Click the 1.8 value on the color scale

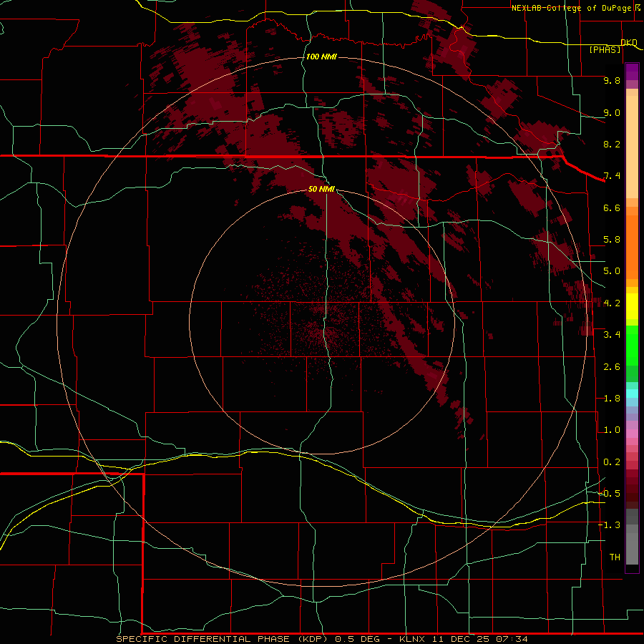pos(612,399)
